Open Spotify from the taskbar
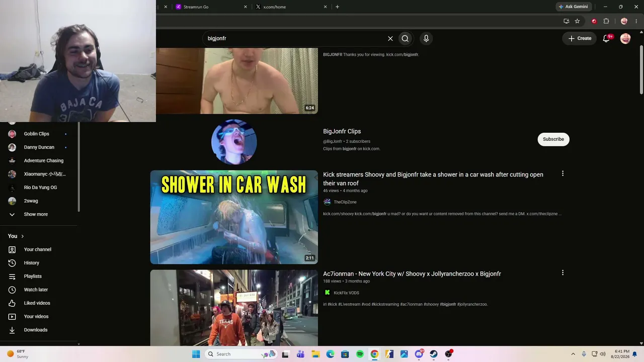644x362 pixels. [x=360, y=354]
